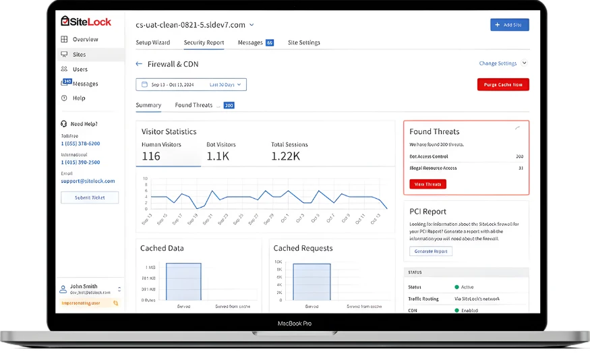This screenshot has height=364, width=590.
Task: Click the calendar icon in date range
Action: click(x=144, y=85)
